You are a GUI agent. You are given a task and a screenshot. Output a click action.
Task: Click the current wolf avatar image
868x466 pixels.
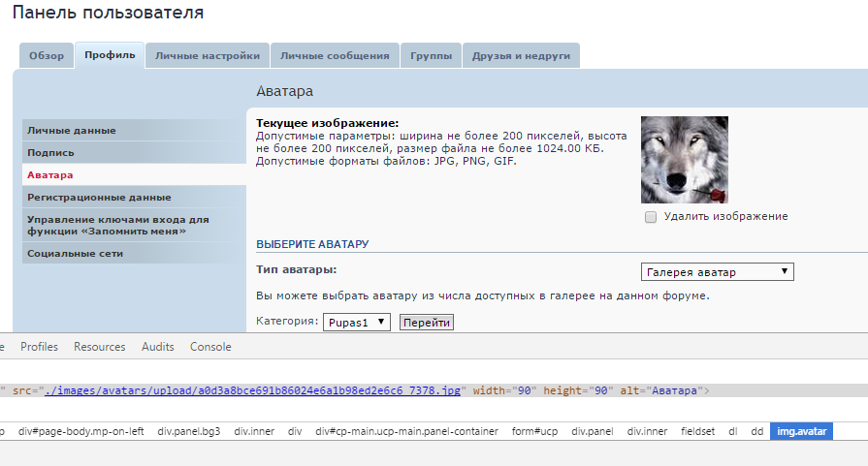click(684, 160)
